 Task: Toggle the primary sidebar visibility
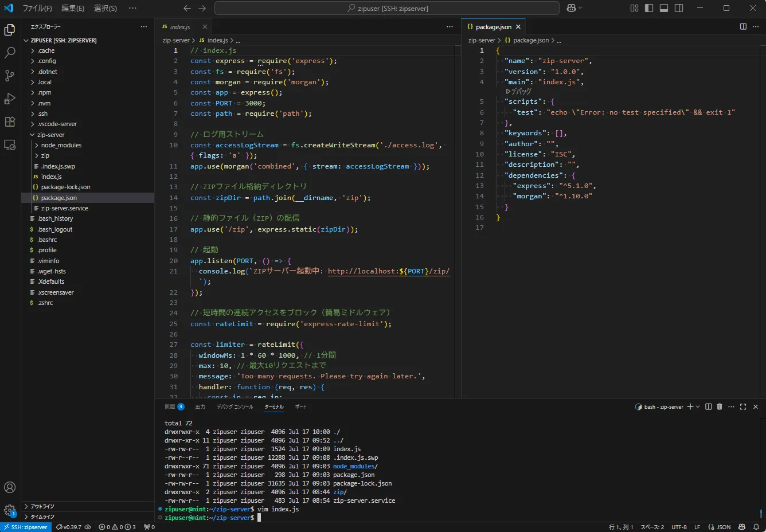[649, 8]
